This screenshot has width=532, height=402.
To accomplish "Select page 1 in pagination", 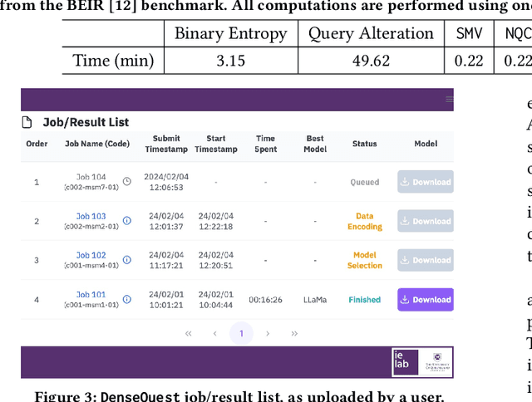I will [241, 334].
